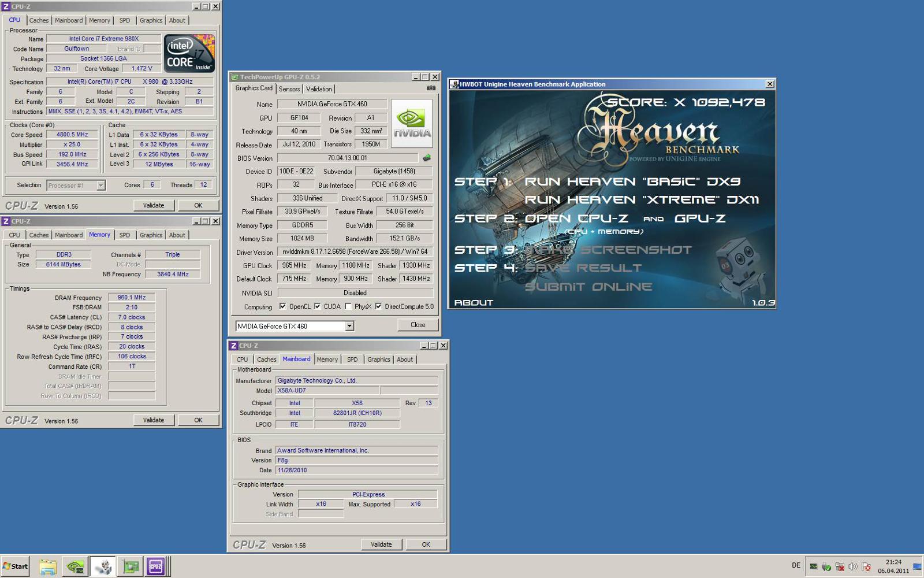This screenshot has width=924, height=578.
Task: Click Close in GPU-Z
Action: pos(418,325)
